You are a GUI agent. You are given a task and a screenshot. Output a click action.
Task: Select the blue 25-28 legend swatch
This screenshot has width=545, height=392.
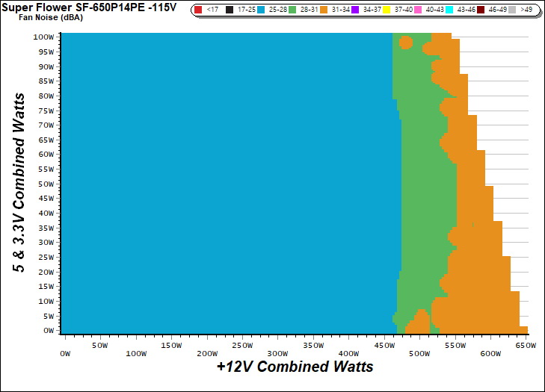261,10
